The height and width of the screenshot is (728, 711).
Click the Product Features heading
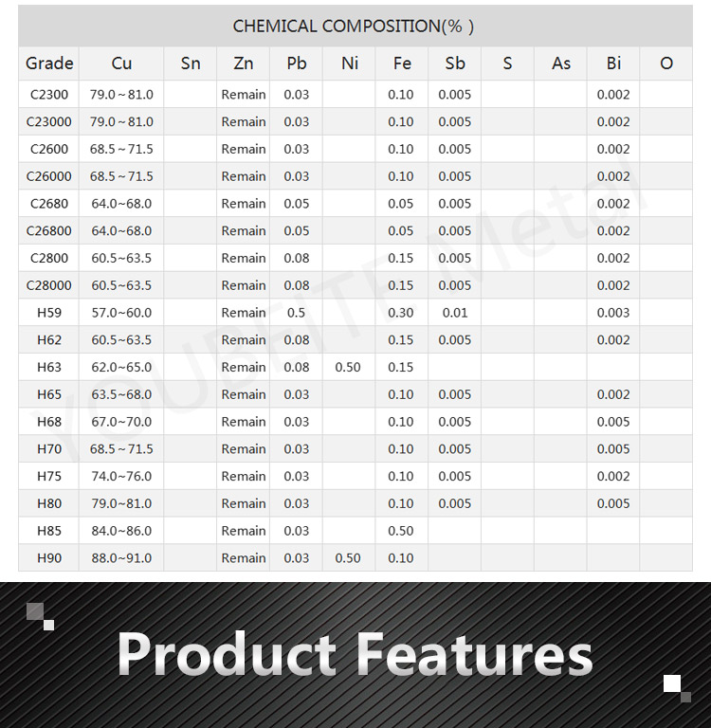tap(355, 655)
